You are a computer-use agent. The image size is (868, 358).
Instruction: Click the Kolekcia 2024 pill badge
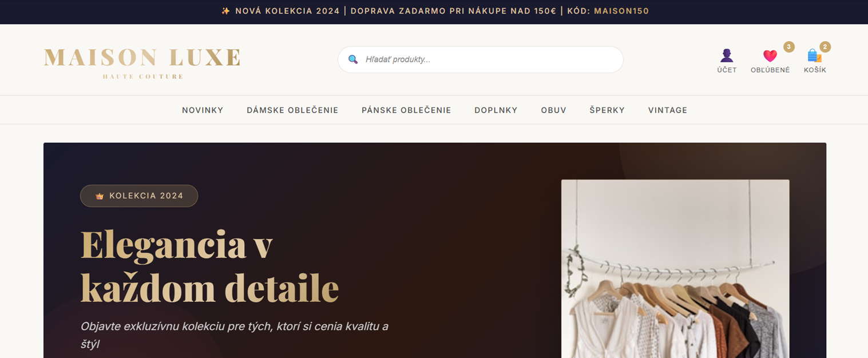[139, 196]
